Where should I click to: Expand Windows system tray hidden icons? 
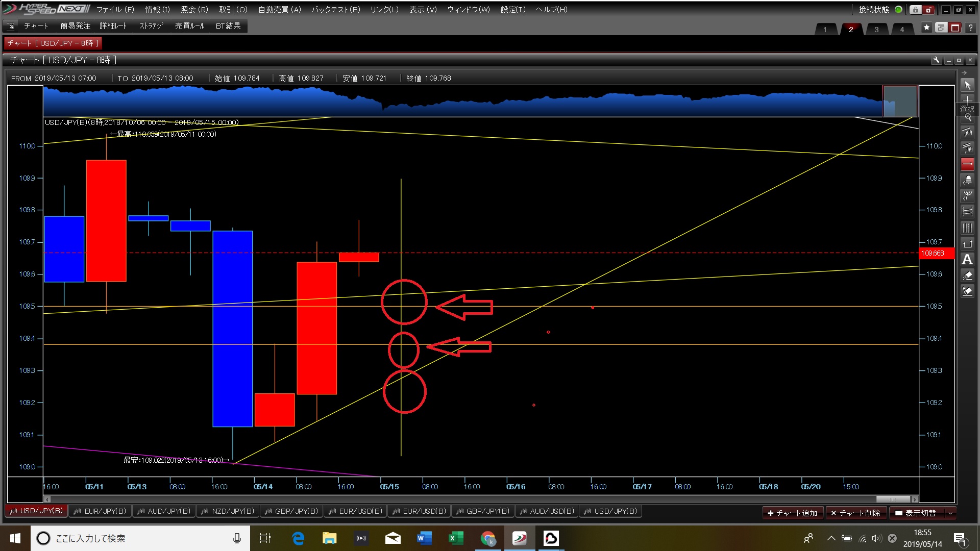click(x=831, y=538)
